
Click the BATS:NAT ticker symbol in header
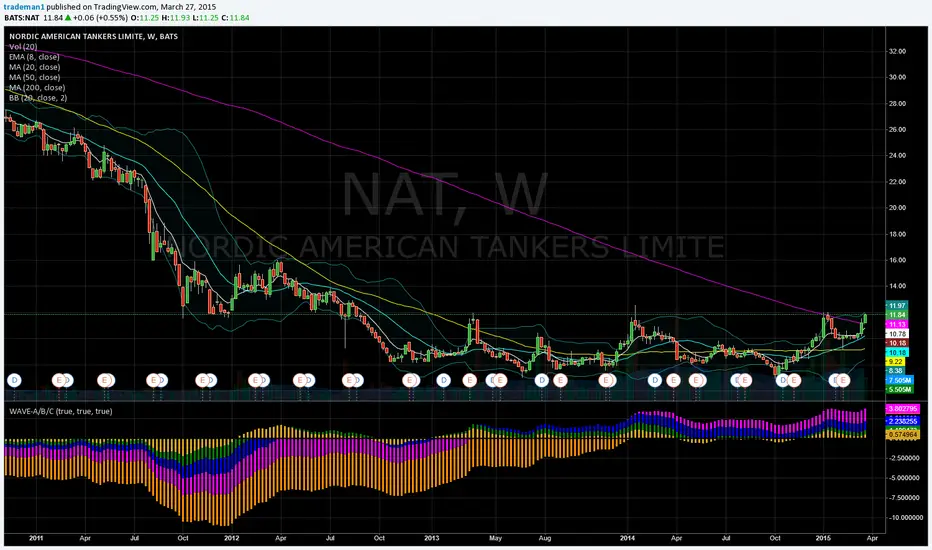22,18
